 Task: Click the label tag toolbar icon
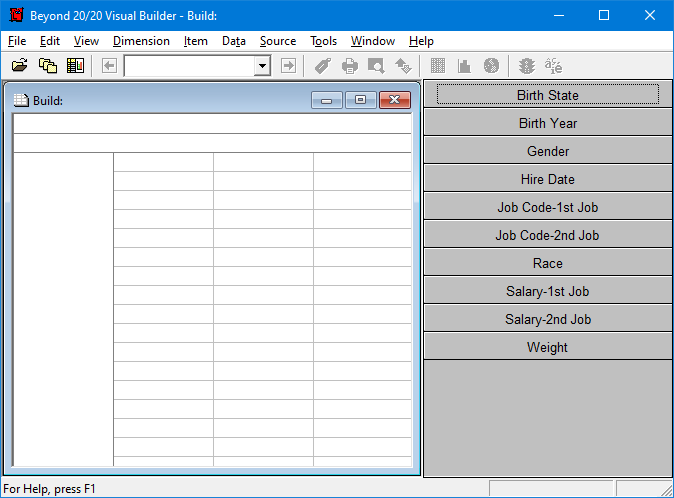(x=322, y=66)
